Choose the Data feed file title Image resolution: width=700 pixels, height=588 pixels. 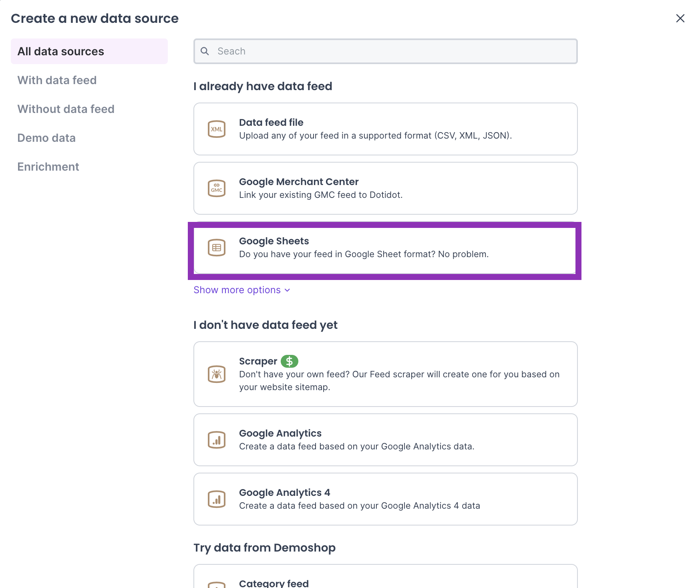pos(271,123)
